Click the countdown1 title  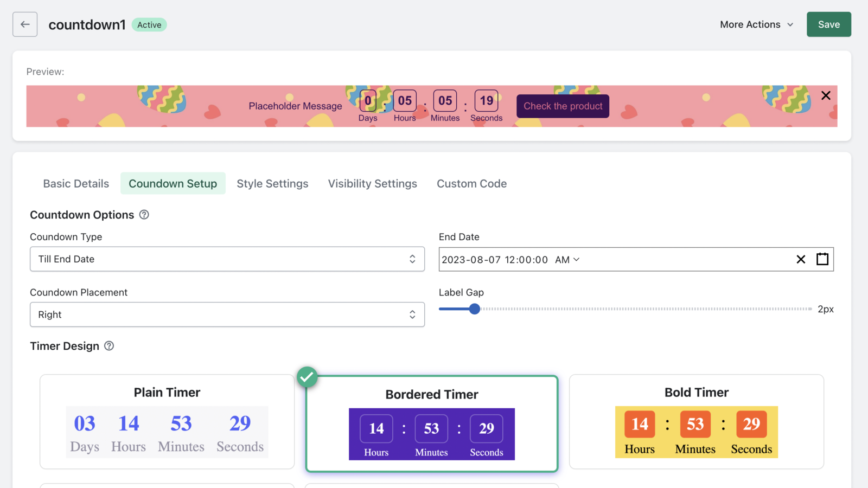(87, 25)
